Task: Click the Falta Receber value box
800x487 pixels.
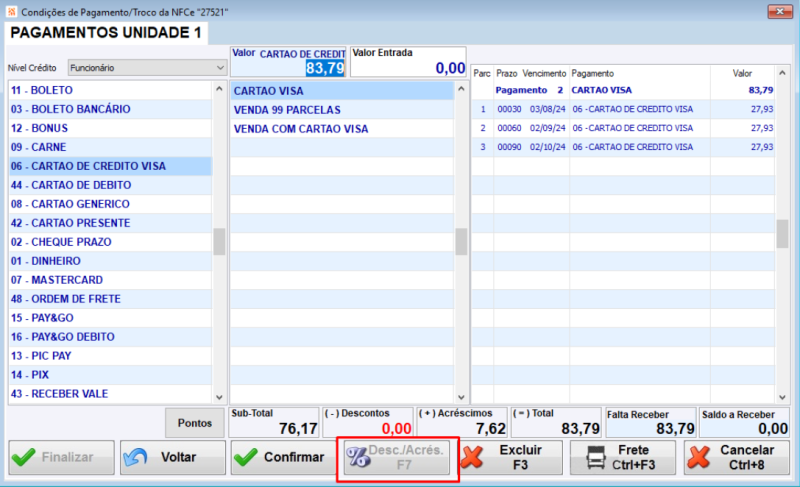Action: 650,423
